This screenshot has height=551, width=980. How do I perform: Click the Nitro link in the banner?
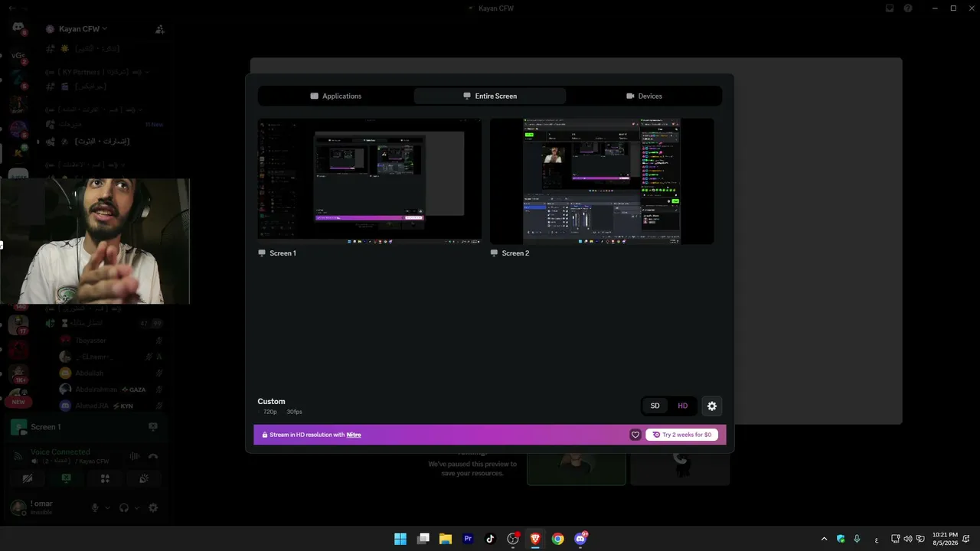pyautogui.click(x=354, y=435)
